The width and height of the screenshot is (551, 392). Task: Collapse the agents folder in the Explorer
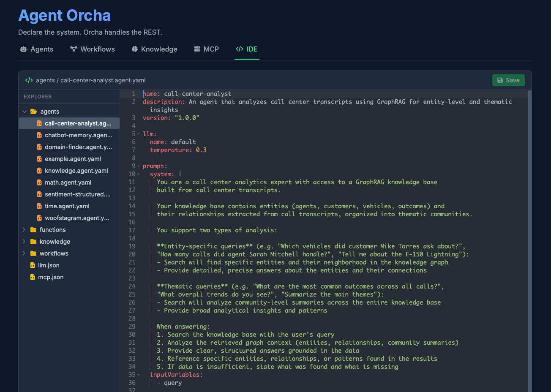coord(24,112)
